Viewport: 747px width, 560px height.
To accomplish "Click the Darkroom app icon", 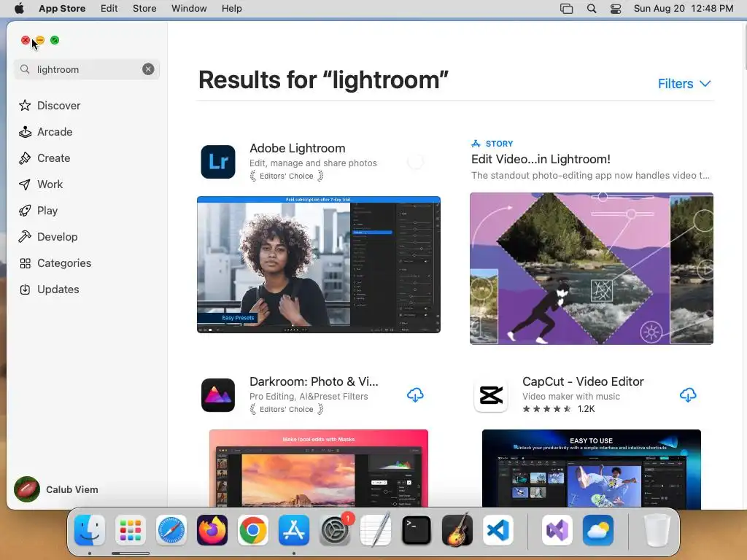I will [x=218, y=395].
